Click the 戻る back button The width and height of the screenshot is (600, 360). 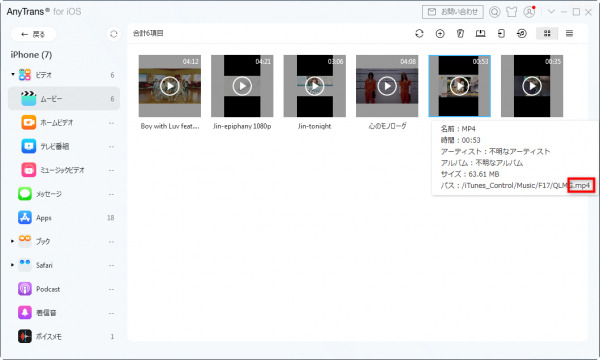34,34
